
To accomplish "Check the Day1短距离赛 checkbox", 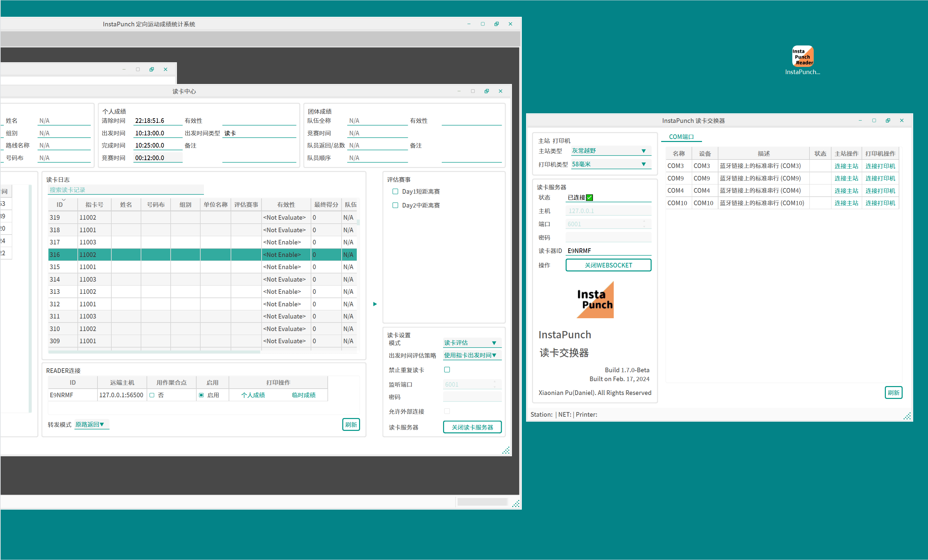I will click(x=395, y=191).
